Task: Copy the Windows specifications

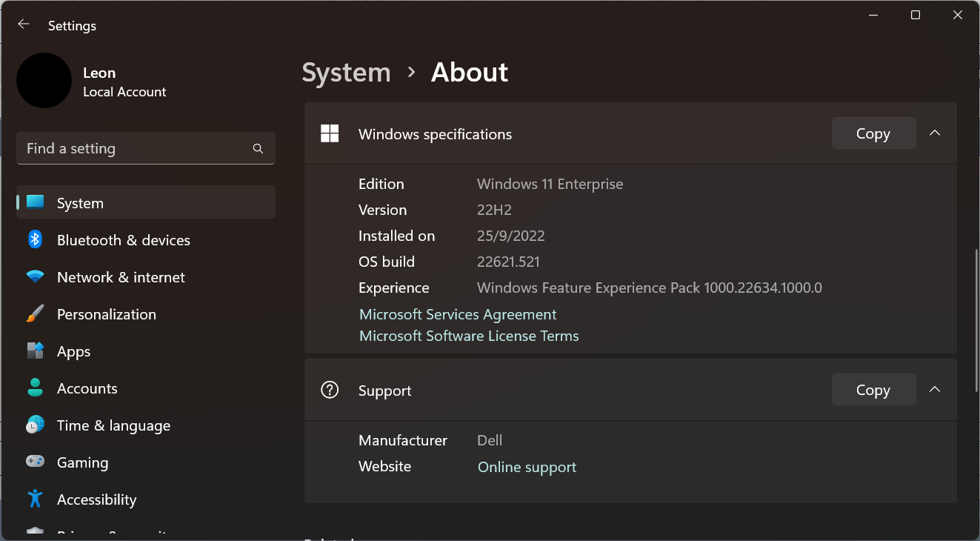Action: click(x=873, y=133)
